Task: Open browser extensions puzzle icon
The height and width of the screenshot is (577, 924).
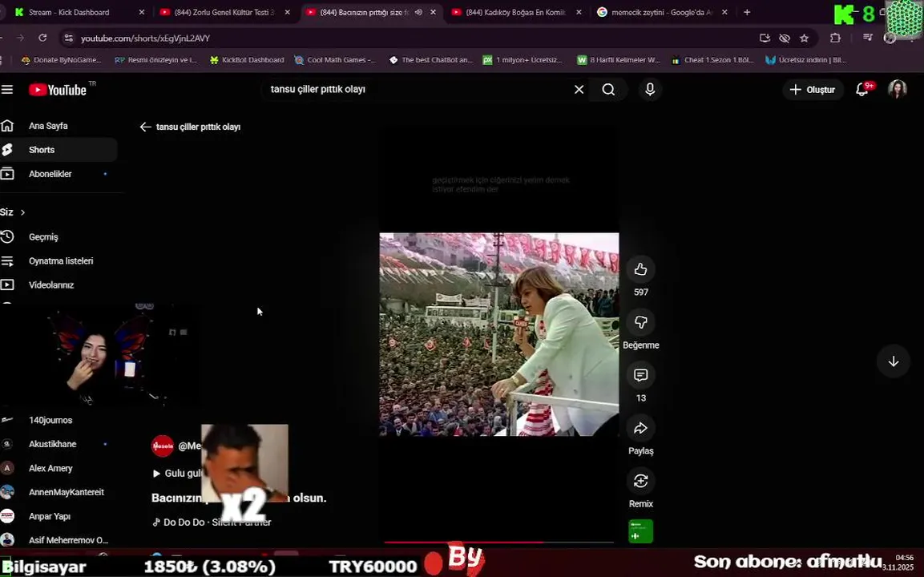Action: coord(835,38)
